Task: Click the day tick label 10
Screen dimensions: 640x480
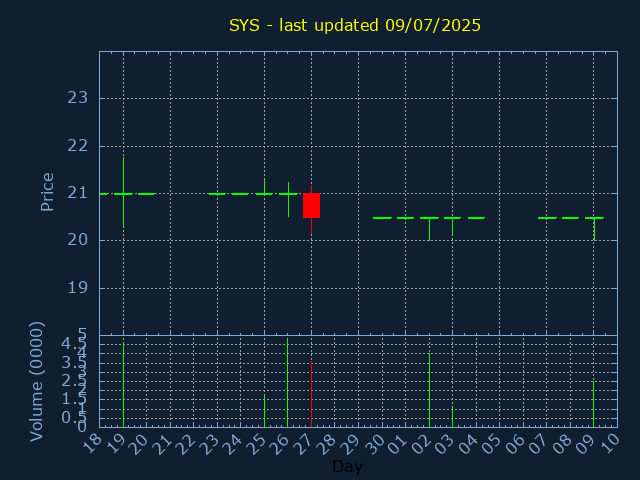Action: pyautogui.click(x=611, y=443)
